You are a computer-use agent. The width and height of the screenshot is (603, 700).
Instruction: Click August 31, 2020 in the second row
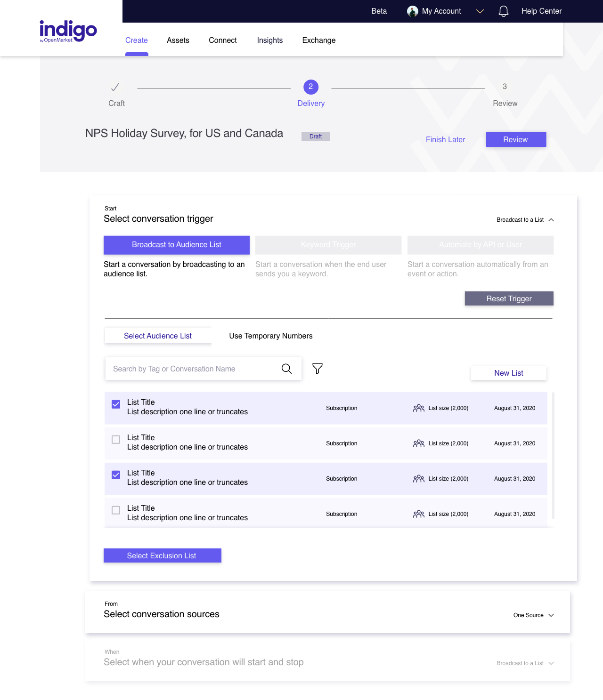[x=514, y=443]
